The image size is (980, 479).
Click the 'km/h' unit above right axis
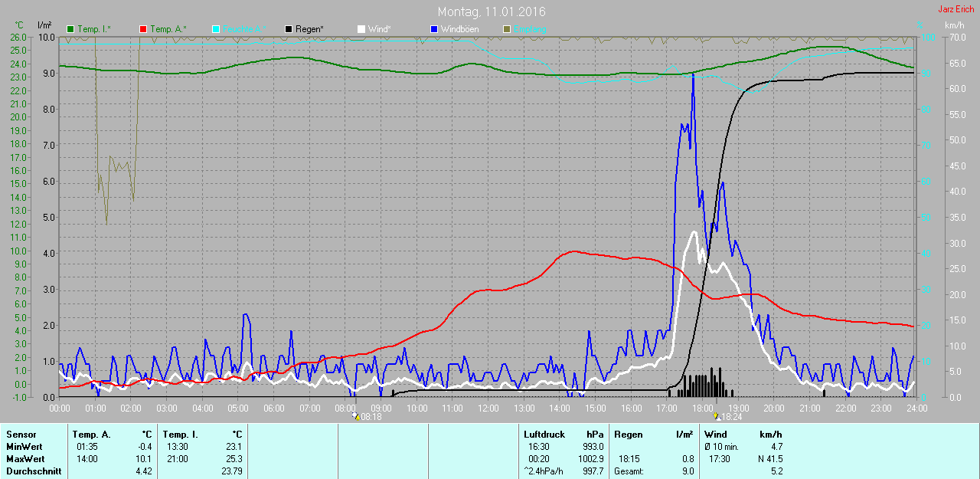954,25
